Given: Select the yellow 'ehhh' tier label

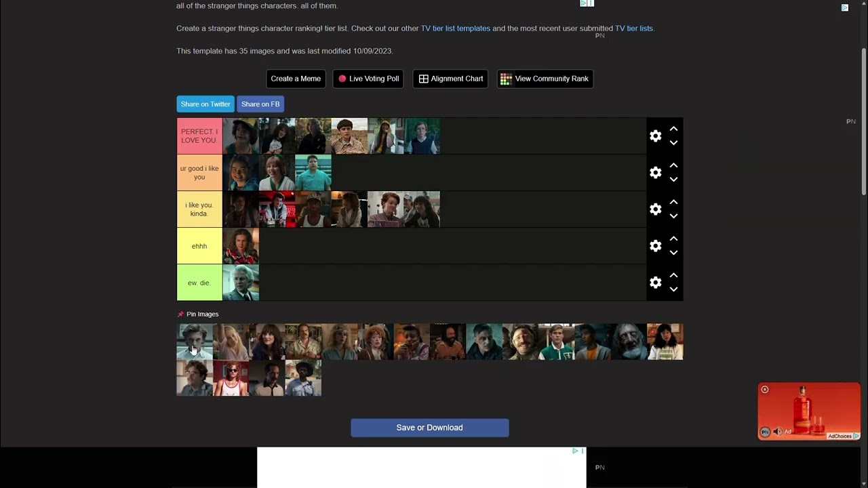Looking at the screenshot, I should [199, 246].
